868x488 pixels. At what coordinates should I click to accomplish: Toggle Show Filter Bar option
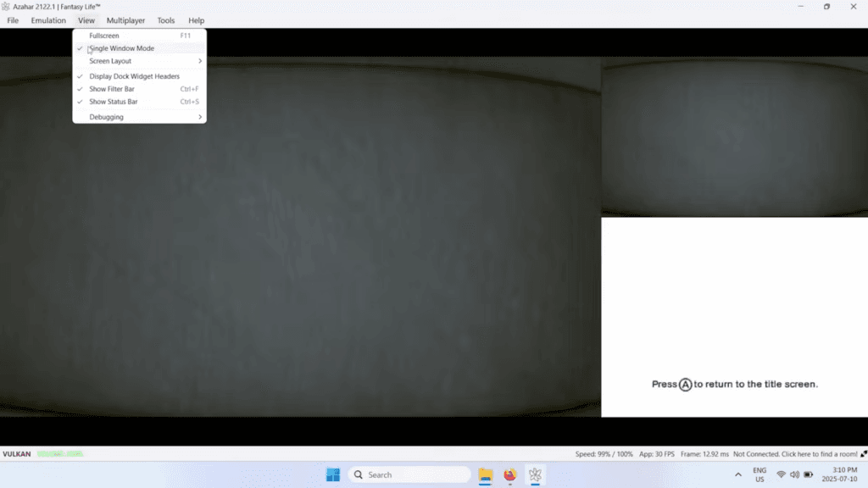pos(140,89)
